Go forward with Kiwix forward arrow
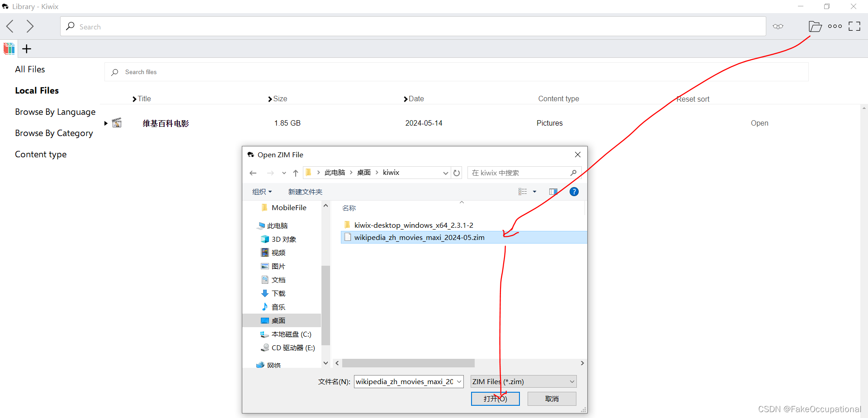The height and width of the screenshot is (418, 868). tap(30, 26)
